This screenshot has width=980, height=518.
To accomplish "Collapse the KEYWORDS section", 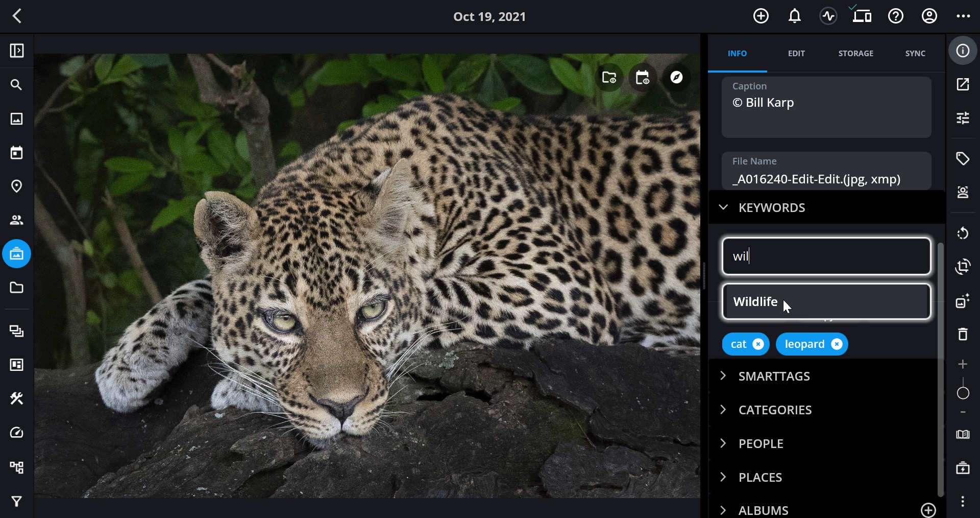I will tap(723, 207).
